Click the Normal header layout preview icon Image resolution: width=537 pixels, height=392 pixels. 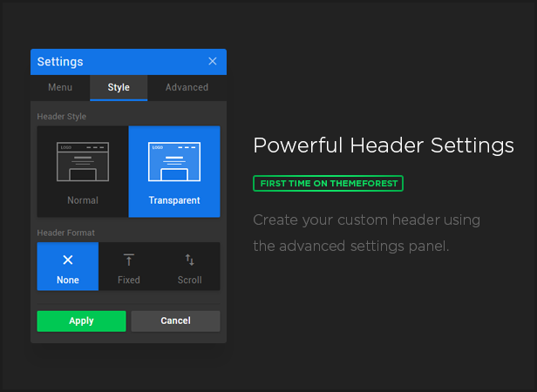pos(83,162)
